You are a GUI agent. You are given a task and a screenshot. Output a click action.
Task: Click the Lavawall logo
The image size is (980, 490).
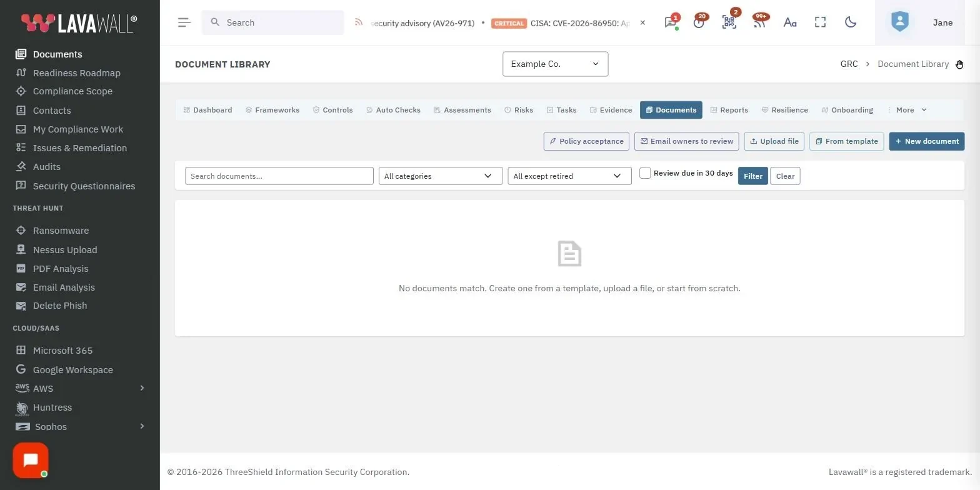pyautogui.click(x=79, y=23)
